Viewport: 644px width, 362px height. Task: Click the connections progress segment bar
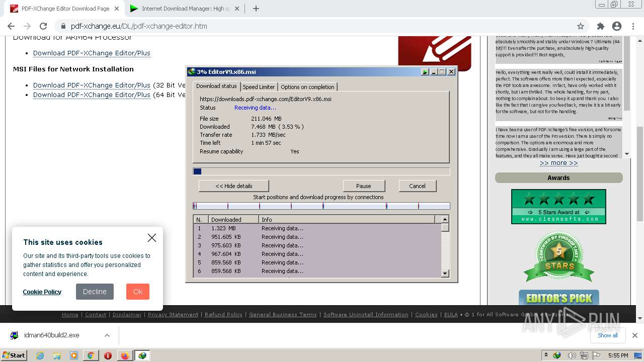(321, 206)
